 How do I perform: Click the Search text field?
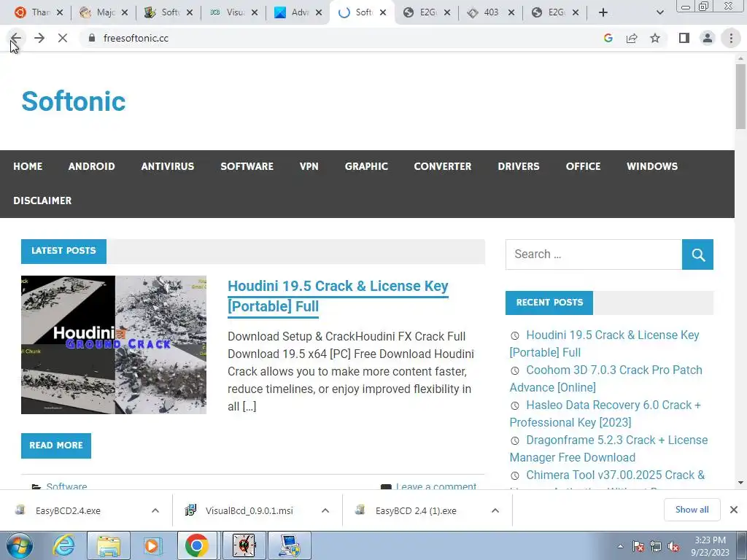point(594,254)
